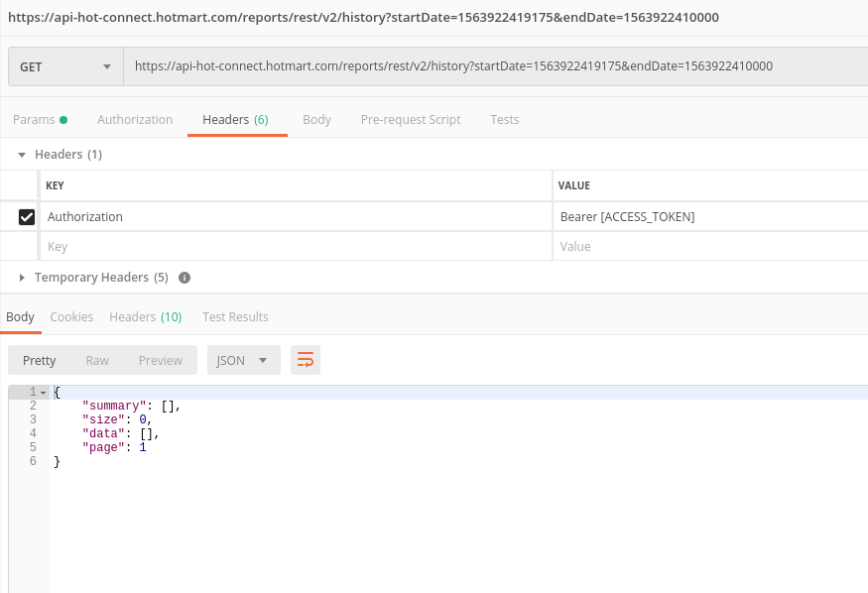Switch response view to Raw
Image resolution: width=868 pixels, height=593 pixels.
[x=97, y=360]
